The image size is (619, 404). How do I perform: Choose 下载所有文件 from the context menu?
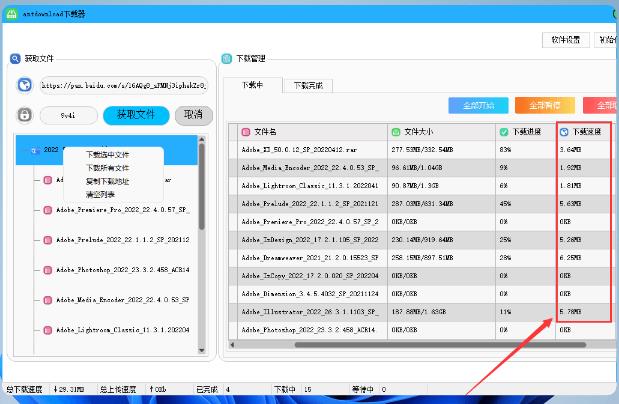click(x=107, y=168)
